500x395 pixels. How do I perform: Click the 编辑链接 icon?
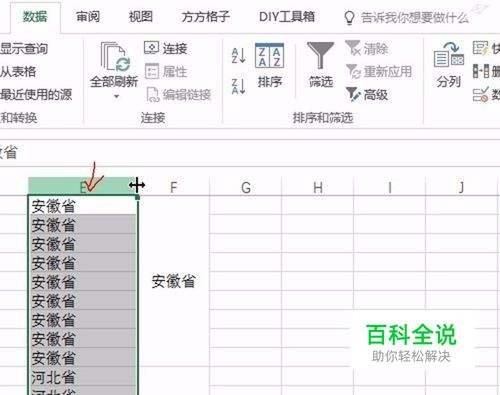153,95
